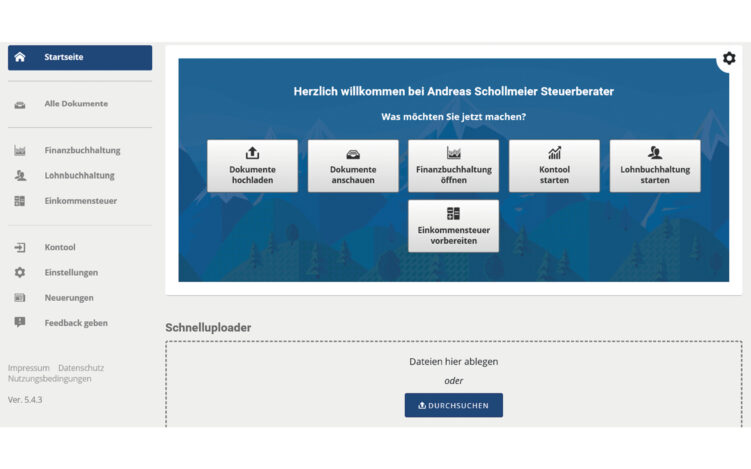Start Lohnbuchhaltung via the welcome tile
Screen dimensions: 751x469
[655, 166]
